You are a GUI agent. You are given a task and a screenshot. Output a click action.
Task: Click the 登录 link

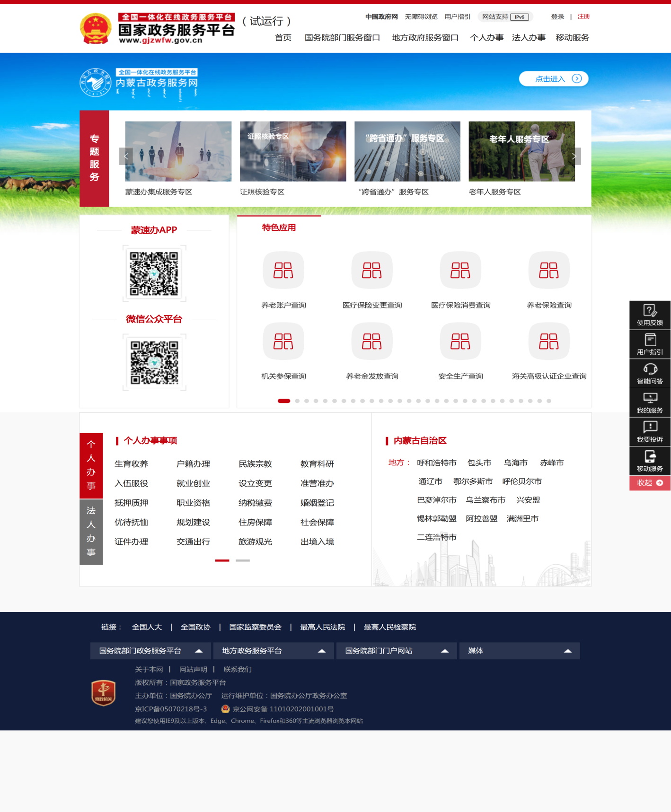point(557,17)
